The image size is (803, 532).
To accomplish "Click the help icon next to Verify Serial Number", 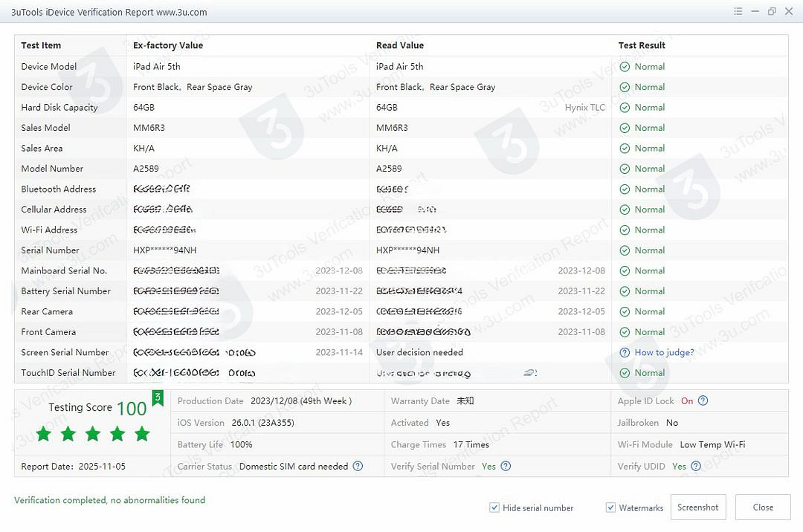I will [505, 467].
